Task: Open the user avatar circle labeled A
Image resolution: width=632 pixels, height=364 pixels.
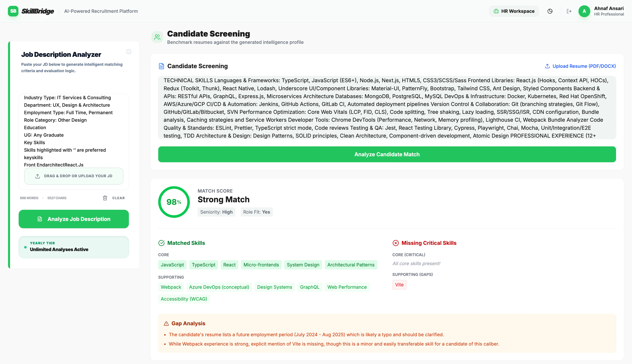Action: click(584, 11)
